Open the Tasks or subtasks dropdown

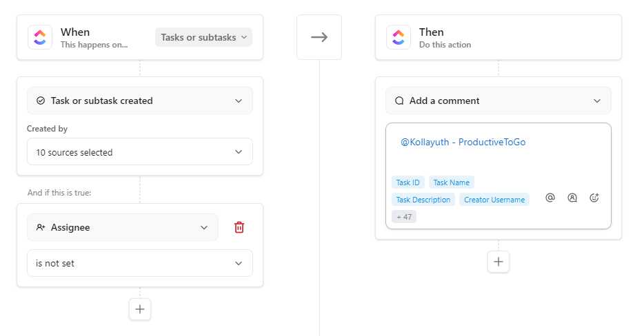pyautogui.click(x=203, y=37)
